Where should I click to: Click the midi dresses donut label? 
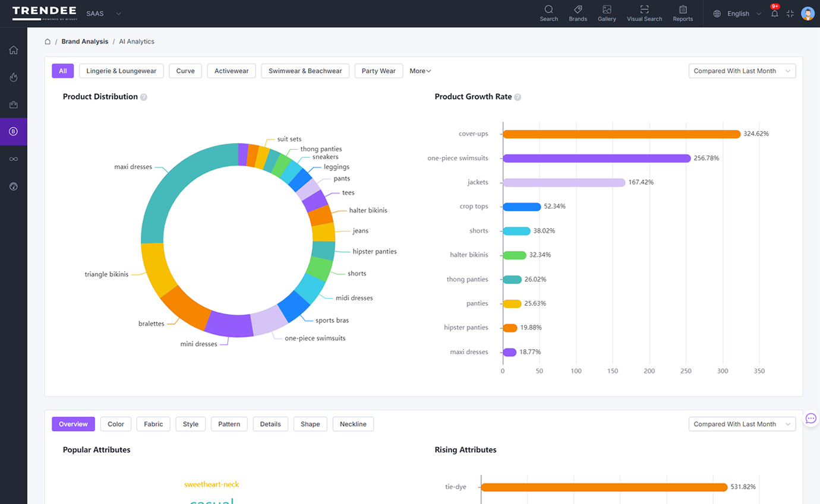pyautogui.click(x=354, y=298)
